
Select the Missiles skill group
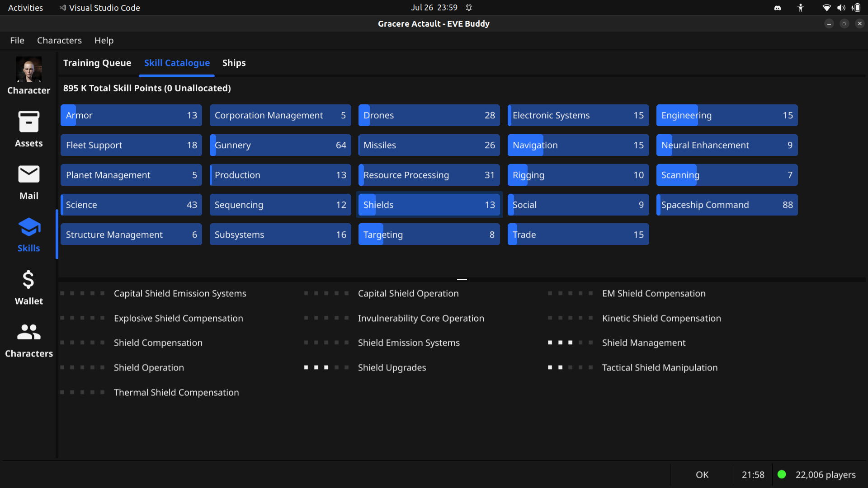point(429,145)
